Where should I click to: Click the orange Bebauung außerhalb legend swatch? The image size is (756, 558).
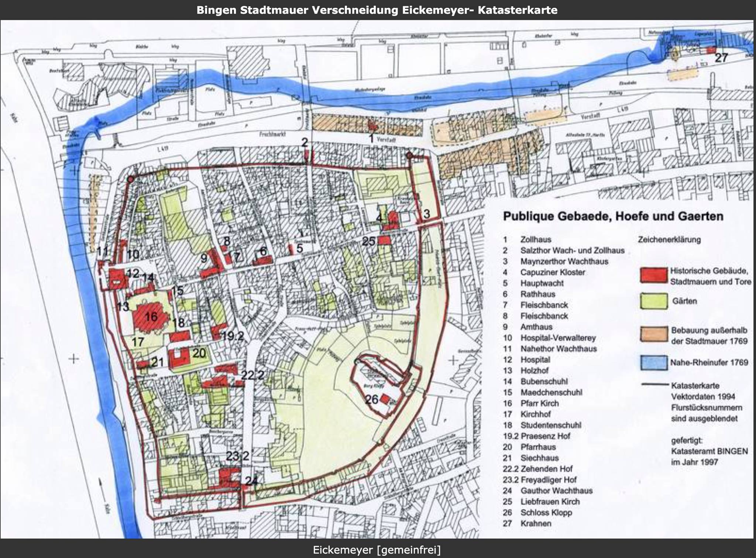point(654,334)
